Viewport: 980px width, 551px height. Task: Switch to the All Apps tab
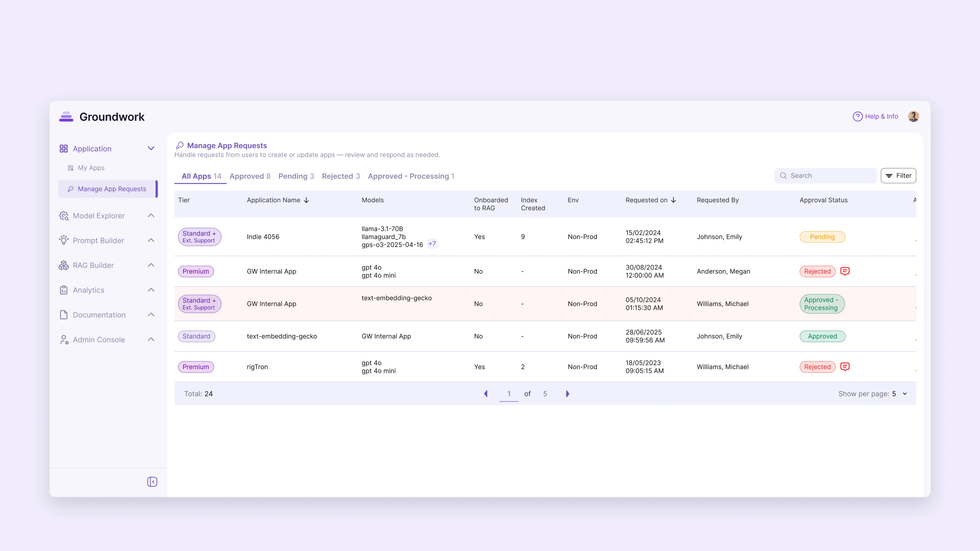(201, 176)
